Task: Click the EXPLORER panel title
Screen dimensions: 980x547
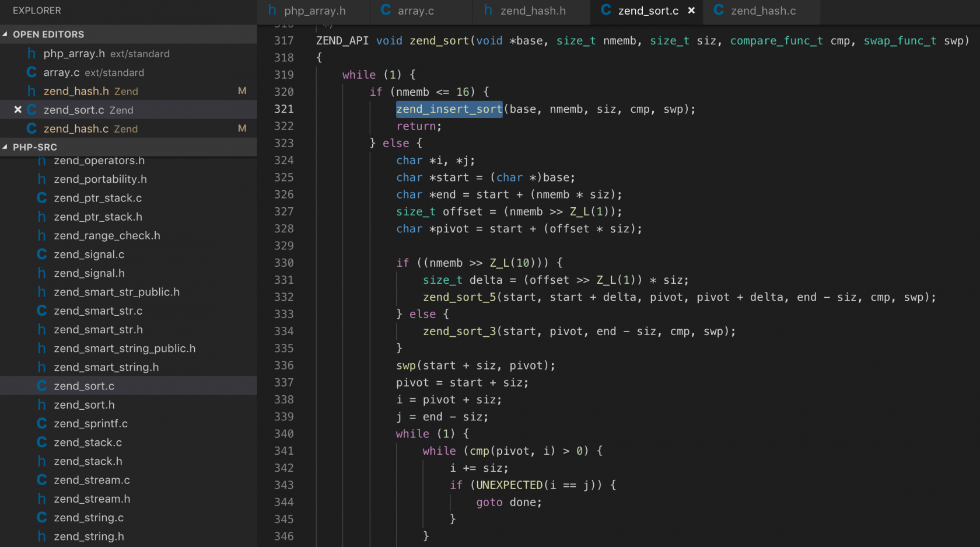Action: click(37, 11)
